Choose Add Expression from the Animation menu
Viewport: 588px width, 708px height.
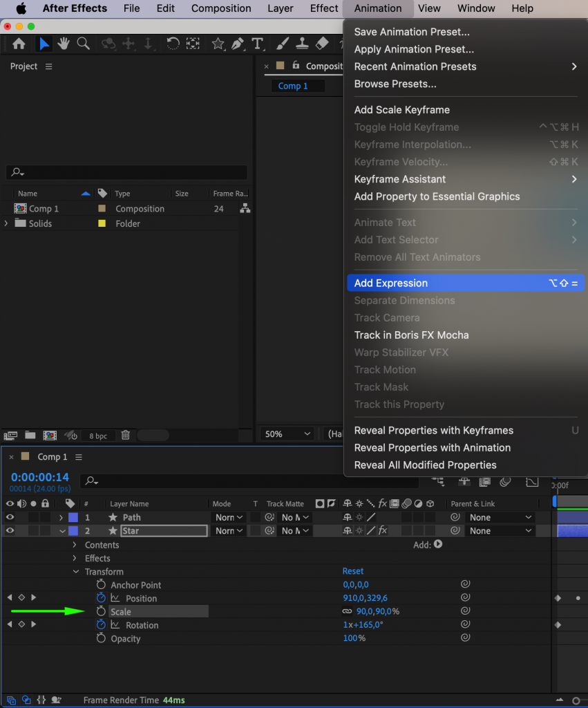[390, 283]
